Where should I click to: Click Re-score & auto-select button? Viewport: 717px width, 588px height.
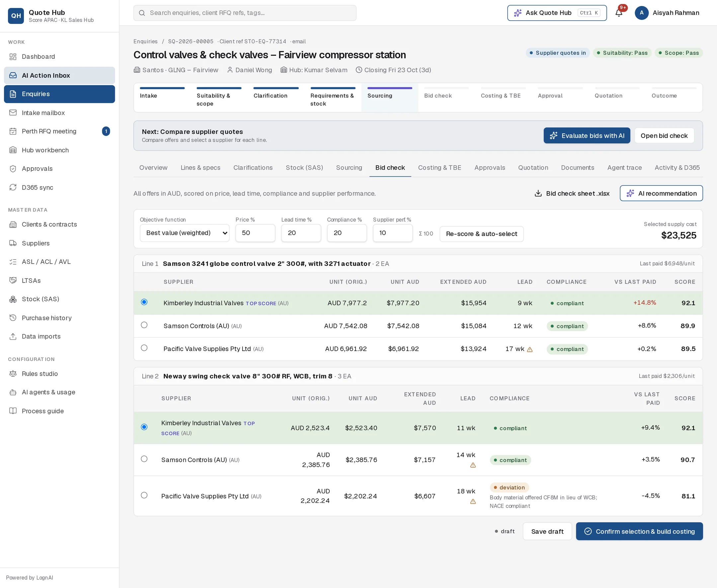pyautogui.click(x=482, y=234)
